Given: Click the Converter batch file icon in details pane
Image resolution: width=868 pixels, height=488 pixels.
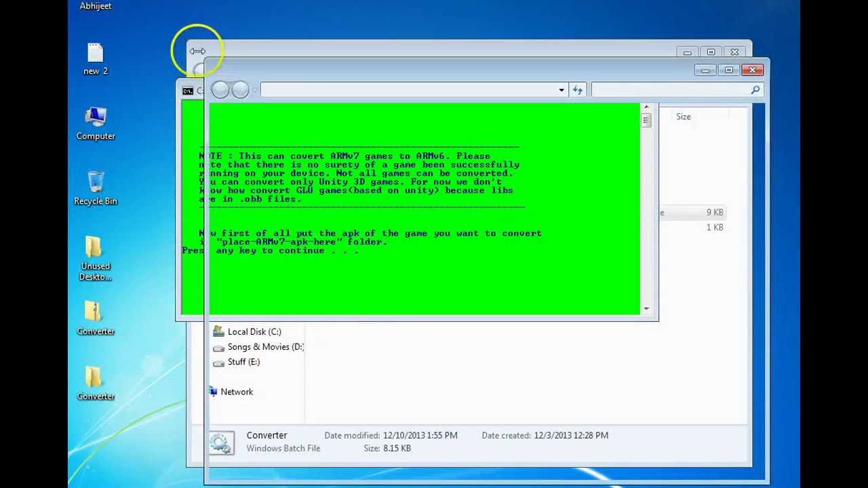Looking at the screenshot, I should tap(221, 443).
